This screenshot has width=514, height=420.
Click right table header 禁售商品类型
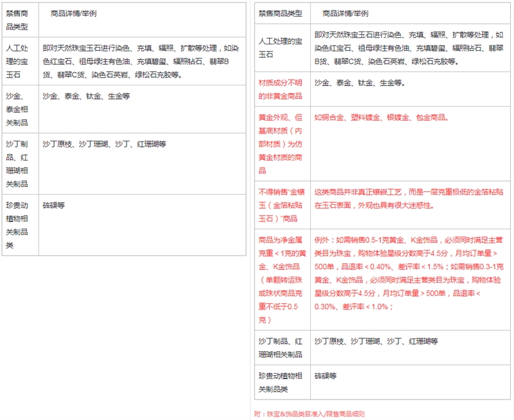(x=281, y=13)
